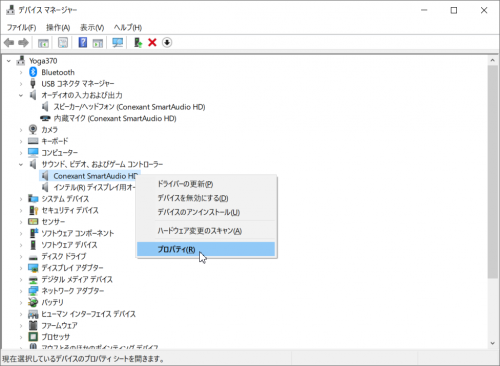Open the ヘルプ(H) menu
500x366 pixels.
128,27
